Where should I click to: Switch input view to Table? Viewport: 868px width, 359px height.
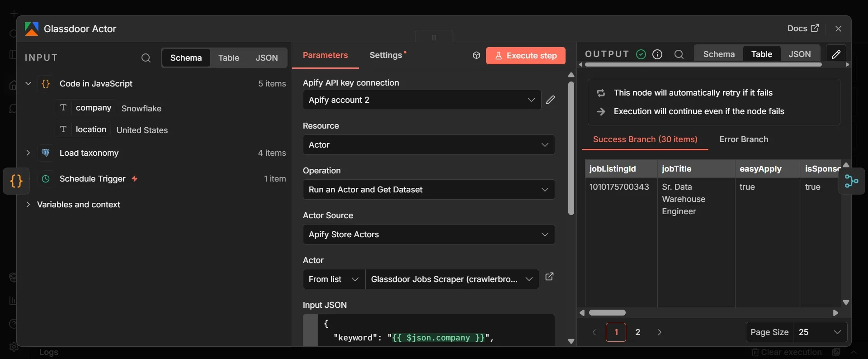point(229,58)
